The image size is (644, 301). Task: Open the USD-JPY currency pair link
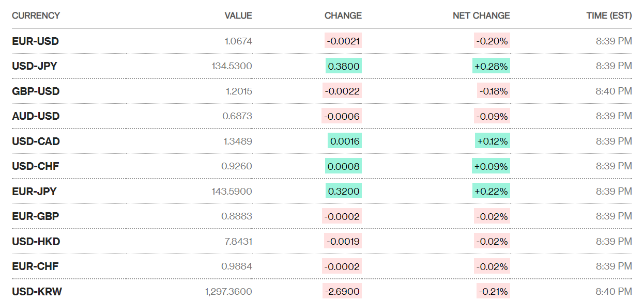point(35,66)
